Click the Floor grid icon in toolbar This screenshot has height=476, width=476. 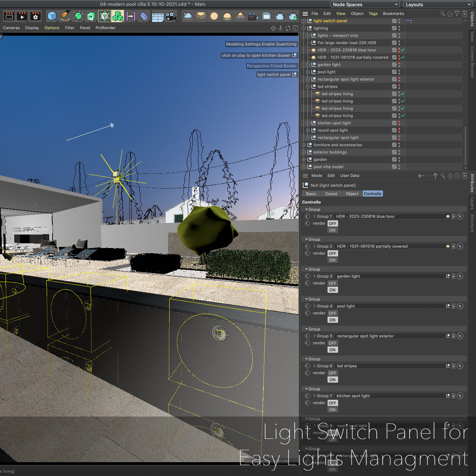pyautogui.click(x=158, y=17)
